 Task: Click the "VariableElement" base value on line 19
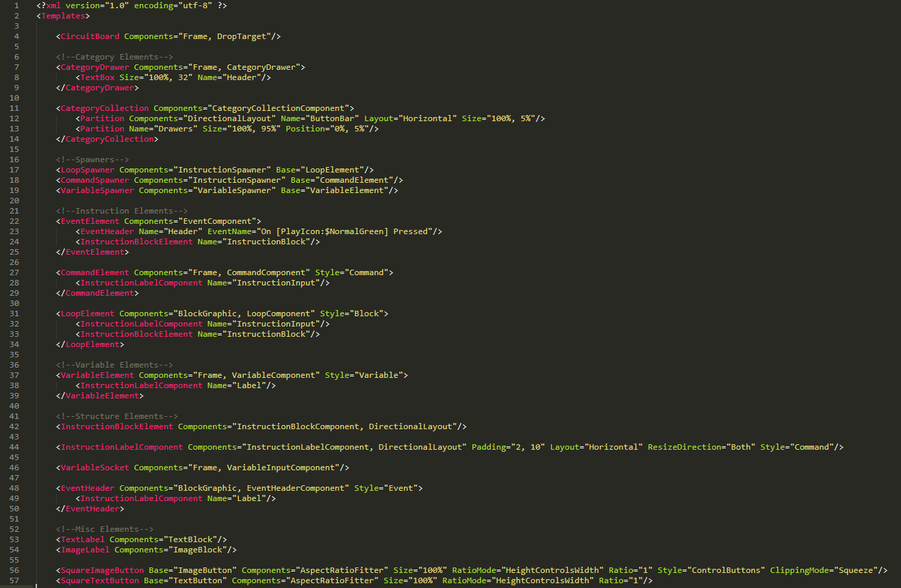tap(347, 190)
